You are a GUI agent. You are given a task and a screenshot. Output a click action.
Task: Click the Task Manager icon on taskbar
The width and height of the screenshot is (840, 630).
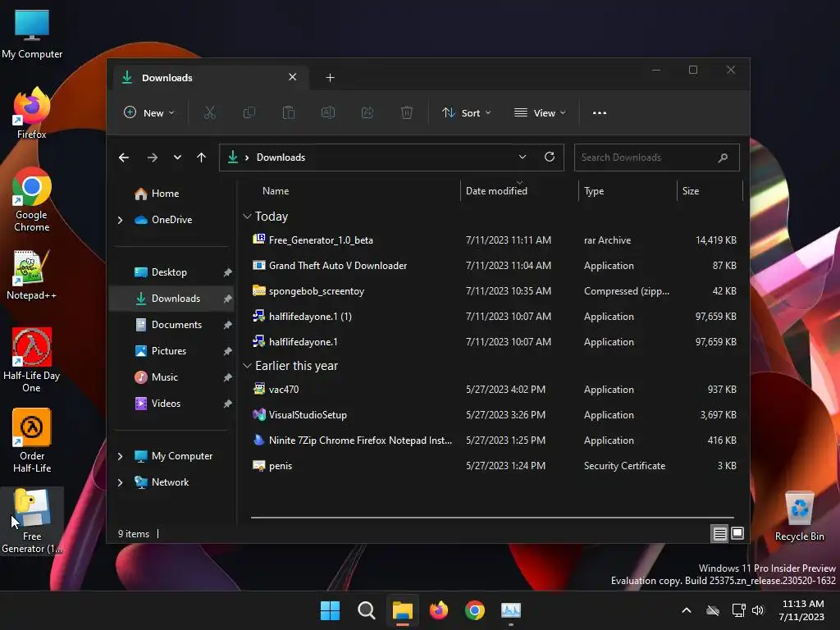click(511, 610)
